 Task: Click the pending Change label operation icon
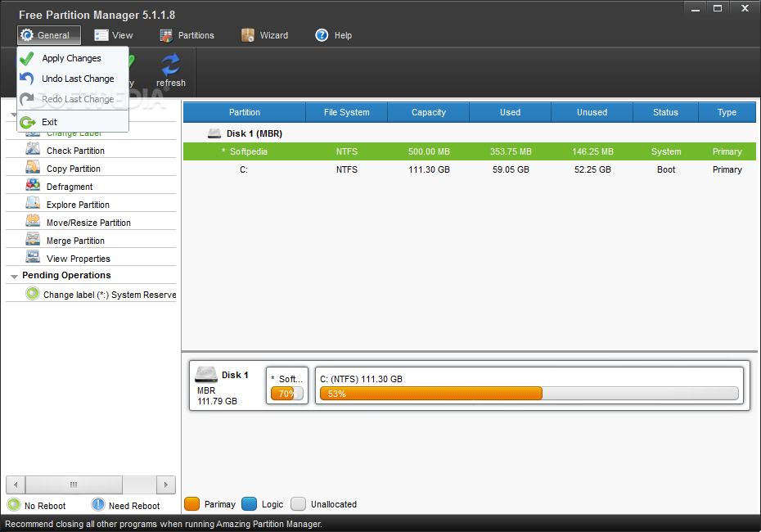pyautogui.click(x=33, y=294)
